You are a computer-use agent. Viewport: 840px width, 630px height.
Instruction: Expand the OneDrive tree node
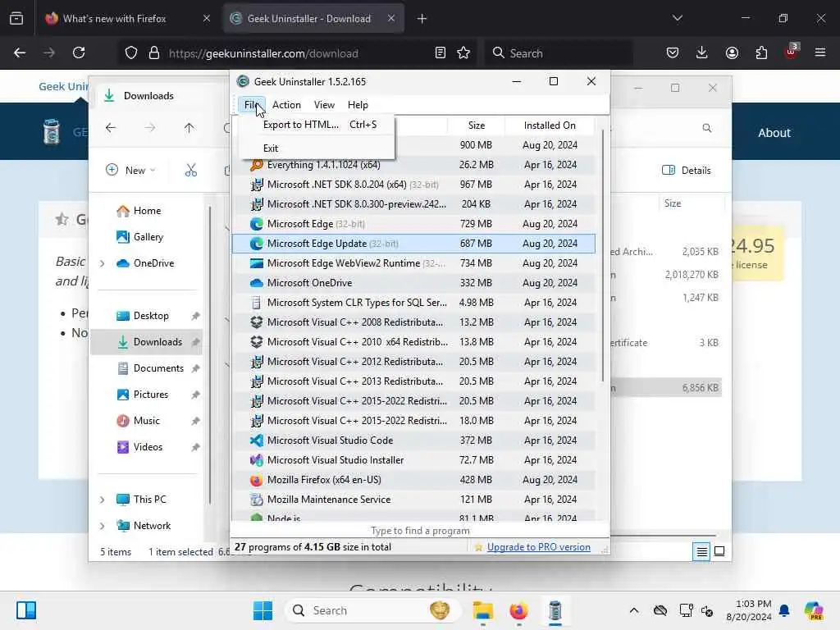click(x=103, y=263)
